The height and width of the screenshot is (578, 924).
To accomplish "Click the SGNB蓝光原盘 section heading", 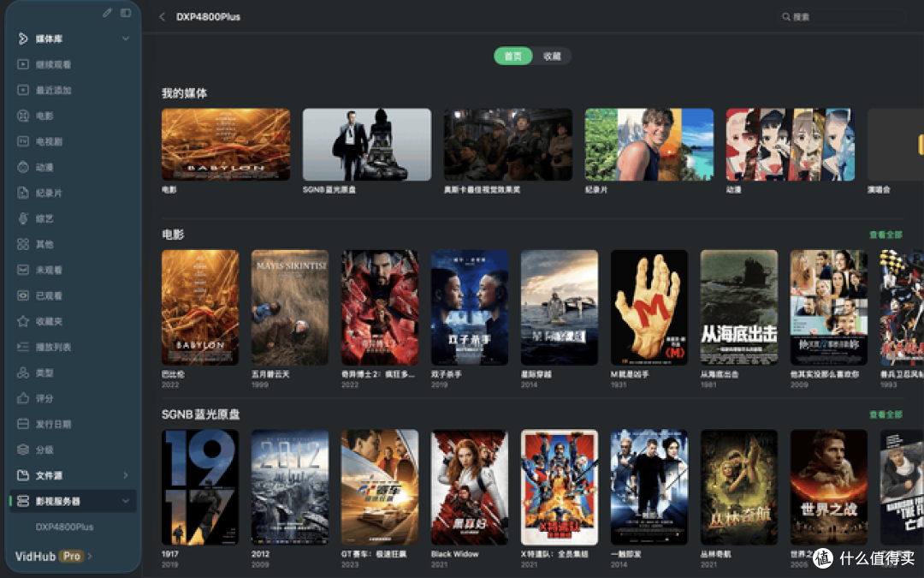I will (x=200, y=414).
